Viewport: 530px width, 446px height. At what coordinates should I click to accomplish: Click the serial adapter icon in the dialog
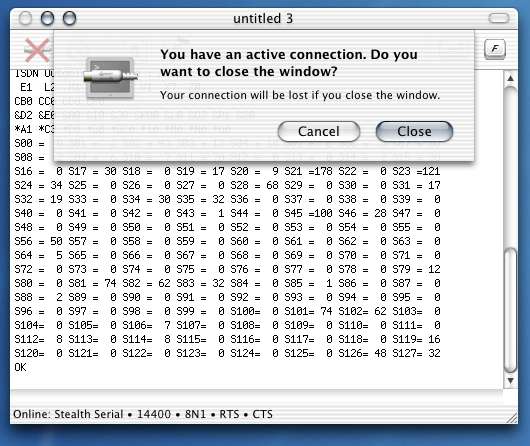[x=111, y=77]
